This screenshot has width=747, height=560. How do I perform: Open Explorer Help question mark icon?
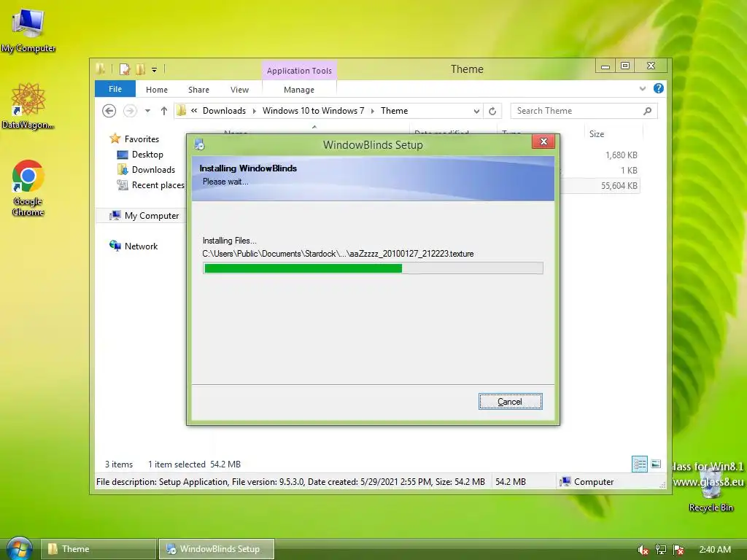[659, 88]
